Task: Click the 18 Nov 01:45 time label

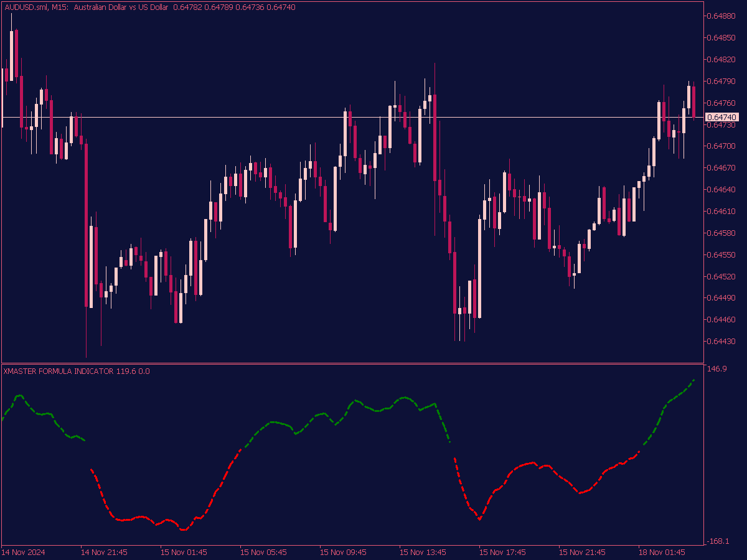Action: 662,553
